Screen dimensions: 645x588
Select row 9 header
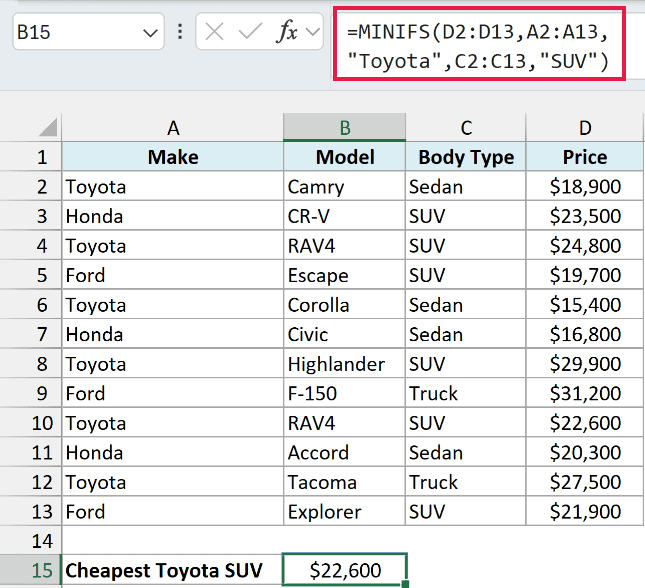click(31, 393)
